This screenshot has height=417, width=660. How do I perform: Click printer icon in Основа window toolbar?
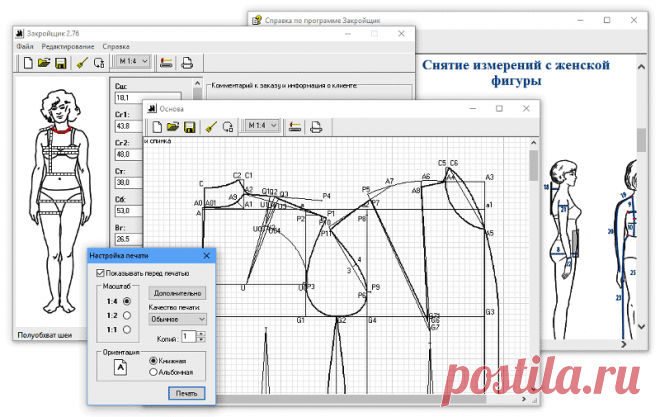pyautogui.click(x=316, y=127)
